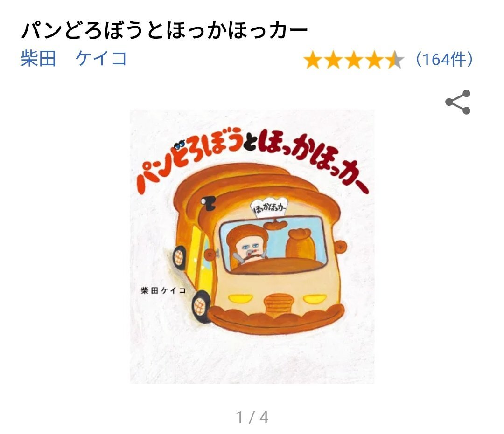The image size is (504, 434).
Task: Click the fourth gold rating star
Action: 374,60
